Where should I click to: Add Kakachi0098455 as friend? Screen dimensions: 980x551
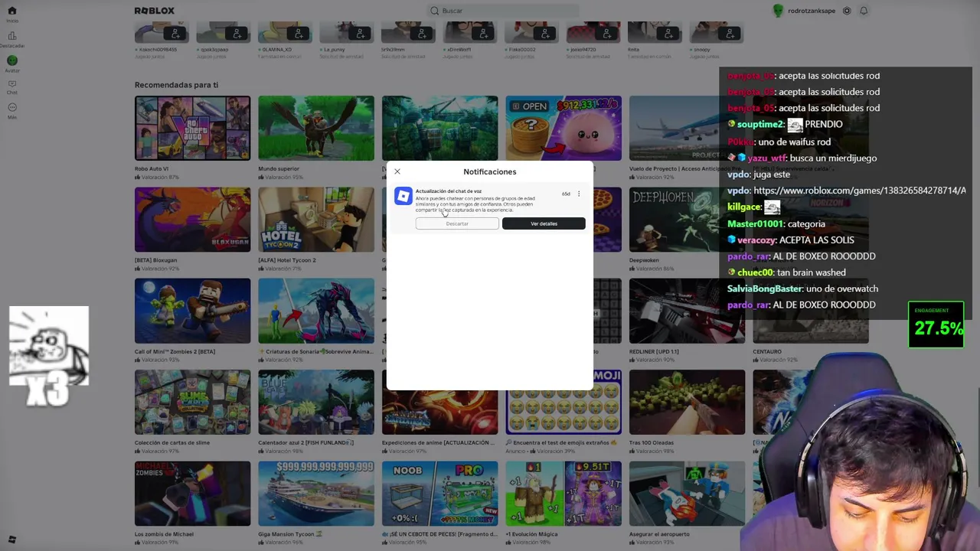coord(175,34)
